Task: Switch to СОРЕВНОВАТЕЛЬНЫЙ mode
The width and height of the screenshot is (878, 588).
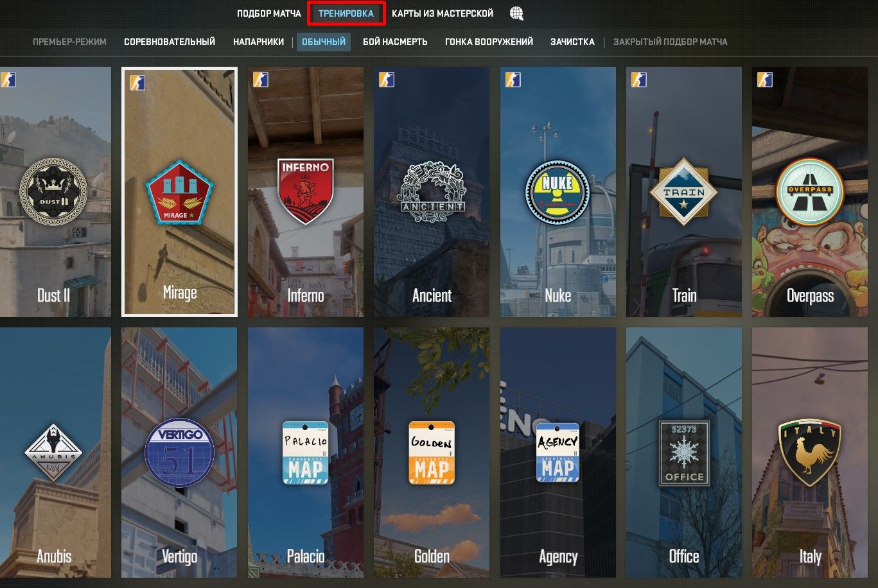Action: tap(169, 41)
